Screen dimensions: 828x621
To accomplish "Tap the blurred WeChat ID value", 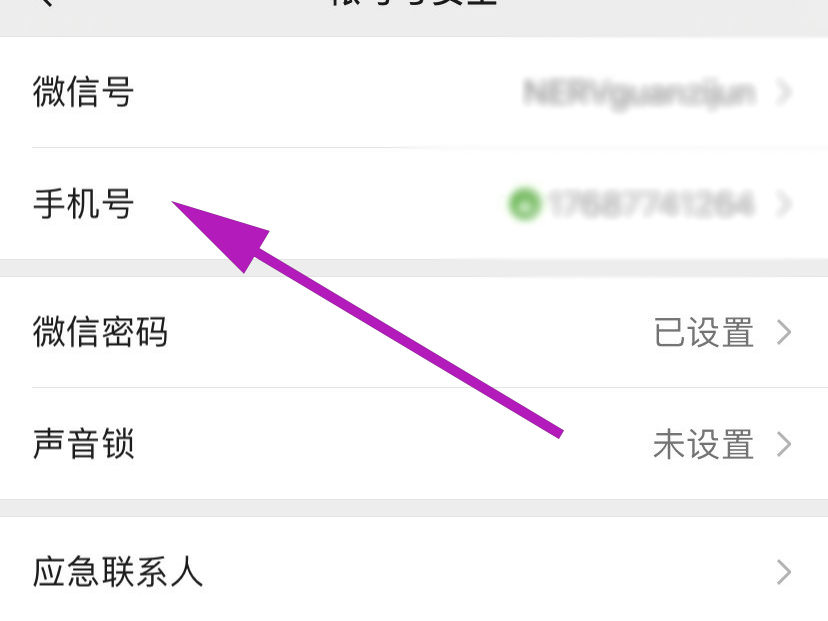I will [x=639, y=94].
